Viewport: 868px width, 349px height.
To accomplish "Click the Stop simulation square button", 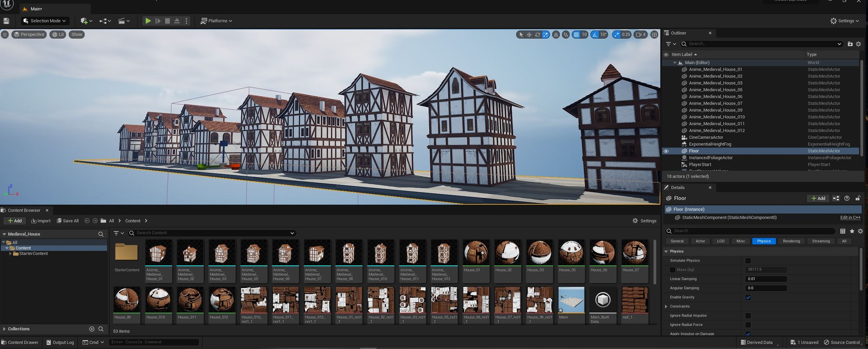I will tap(167, 21).
